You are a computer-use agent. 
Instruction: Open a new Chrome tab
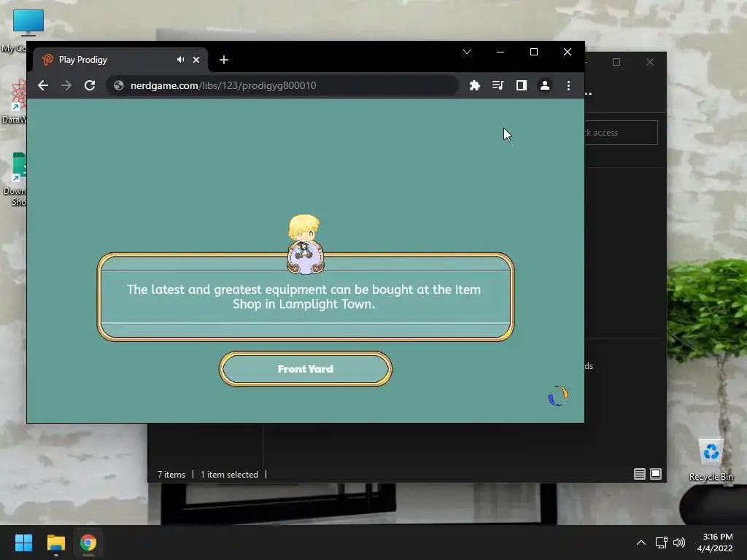point(224,60)
